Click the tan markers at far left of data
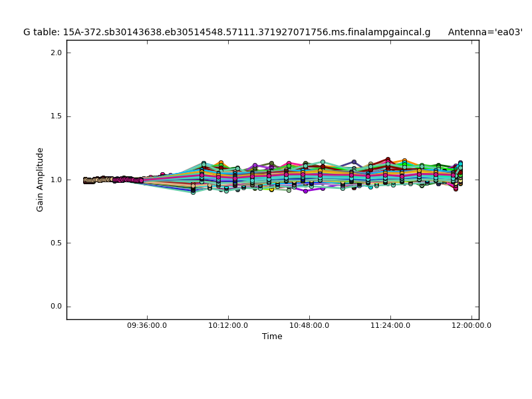This screenshot has height=399, width=532. 88,180
